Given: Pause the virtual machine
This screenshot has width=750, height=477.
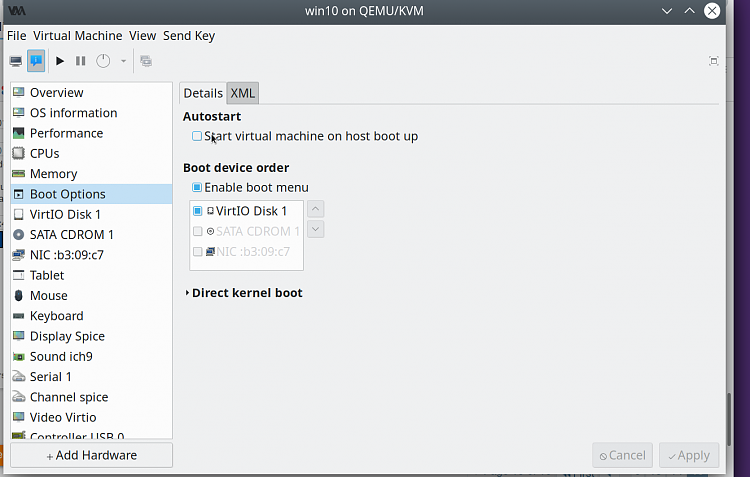Looking at the screenshot, I should click(x=80, y=61).
